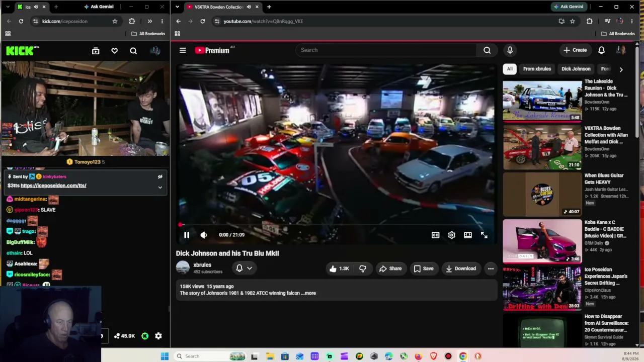Open Google Chrome from the taskbar
Image resolution: width=644 pixels, height=362 pixels.
pyautogui.click(x=463, y=356)
